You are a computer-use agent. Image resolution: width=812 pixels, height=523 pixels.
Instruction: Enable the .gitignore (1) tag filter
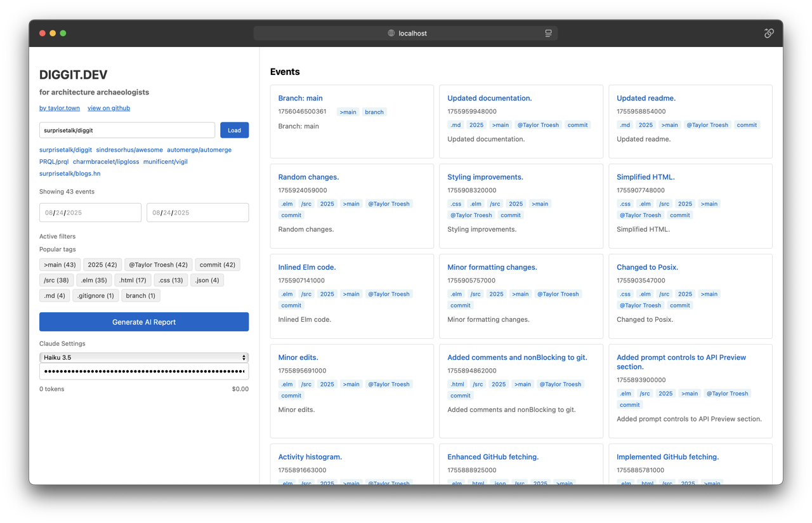[95, 295]
